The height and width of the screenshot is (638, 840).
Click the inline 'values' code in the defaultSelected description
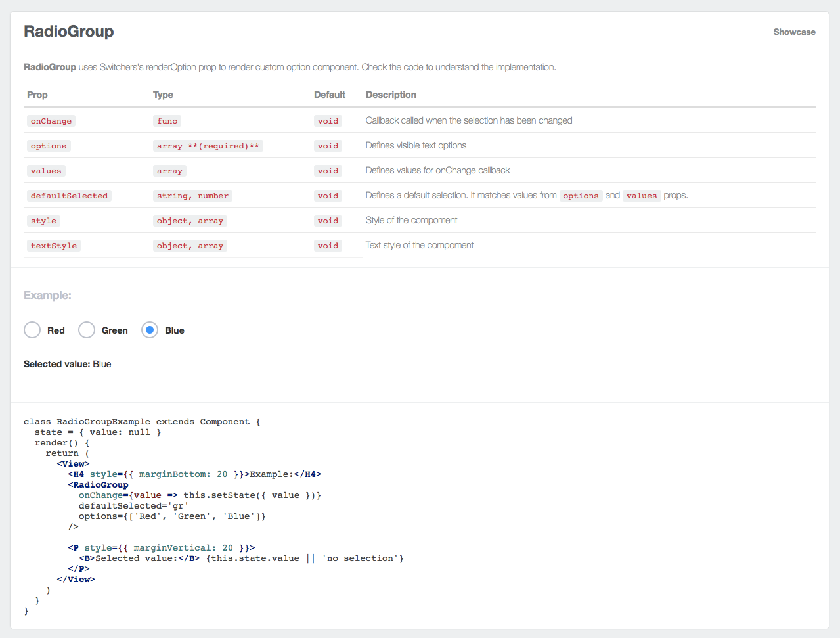(641, 196)
